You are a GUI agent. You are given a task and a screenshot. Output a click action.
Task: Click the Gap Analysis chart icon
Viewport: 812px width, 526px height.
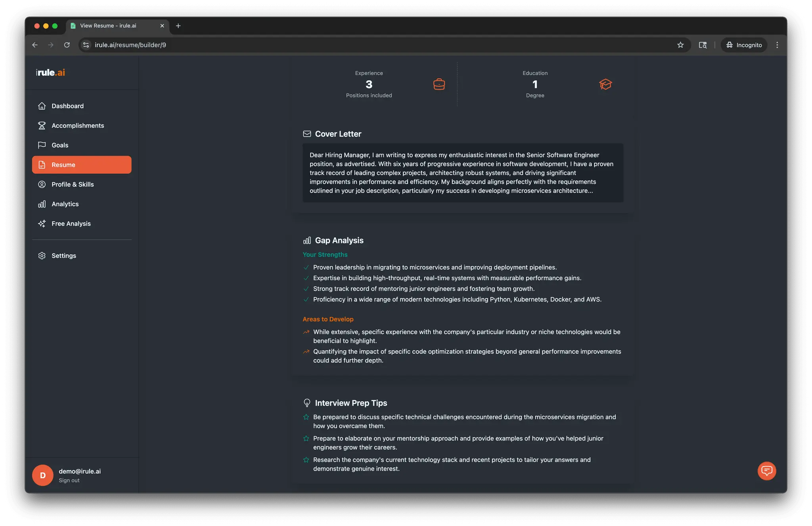coord(307,240)
